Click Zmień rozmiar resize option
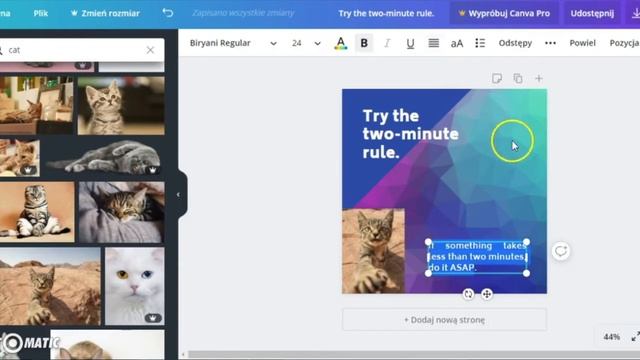This screenshot has width=640, height=360. [x=105, y=13]
